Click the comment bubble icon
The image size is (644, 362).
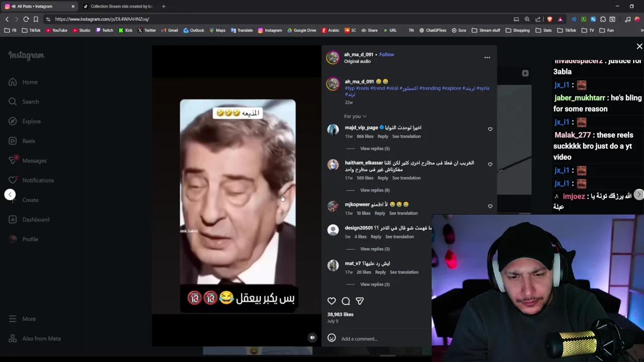coord(346,301)
